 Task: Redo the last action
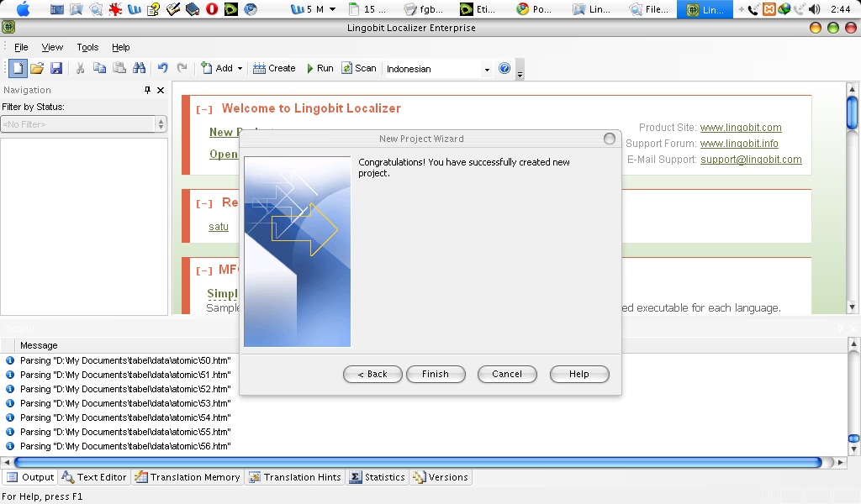182,69
